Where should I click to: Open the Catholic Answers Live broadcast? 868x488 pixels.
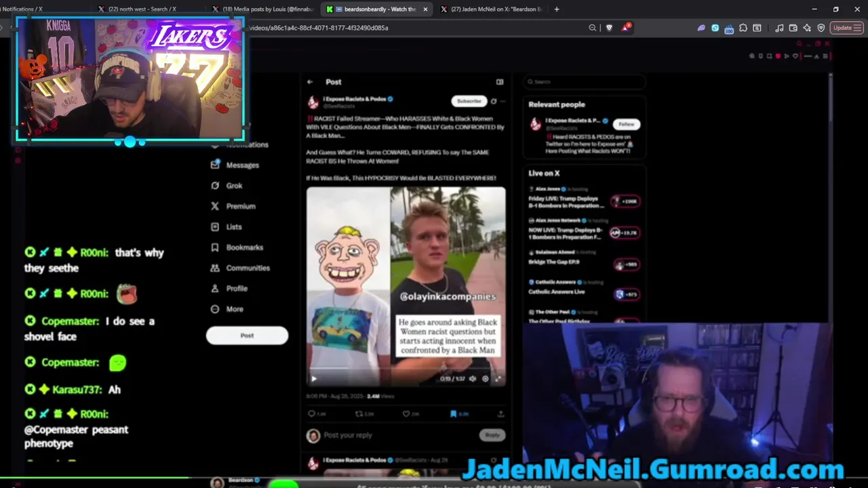[585, 290]
